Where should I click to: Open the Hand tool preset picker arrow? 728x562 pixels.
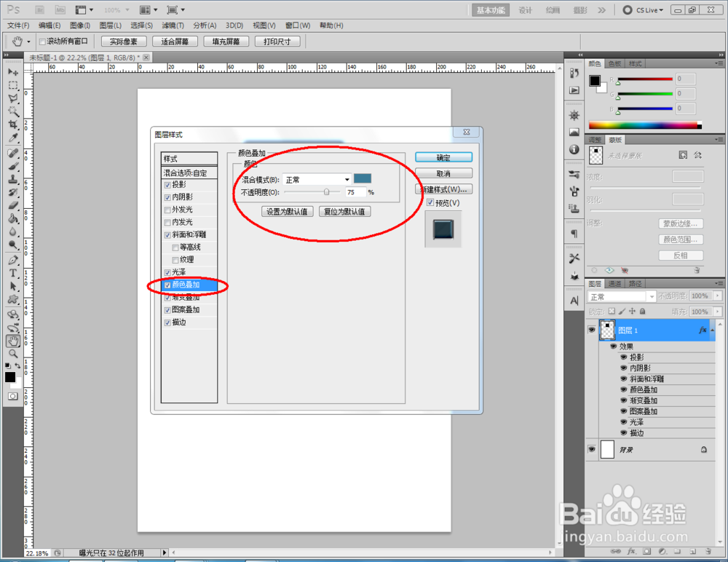coord(28,41)
